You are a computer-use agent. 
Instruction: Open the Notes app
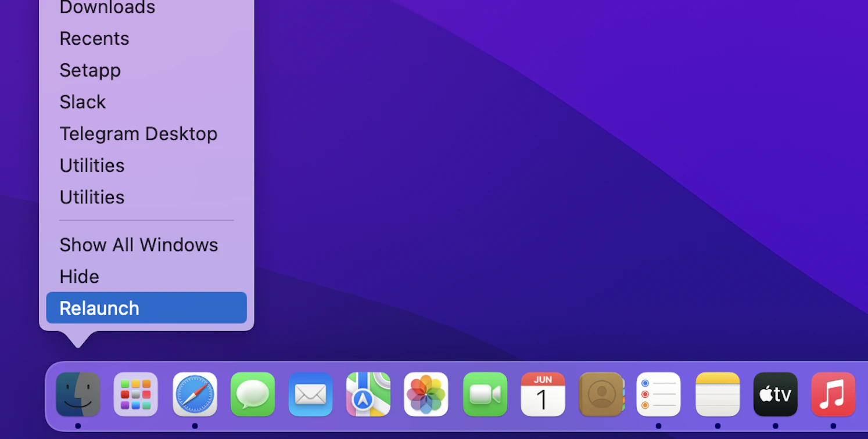[x=717, y=395]
